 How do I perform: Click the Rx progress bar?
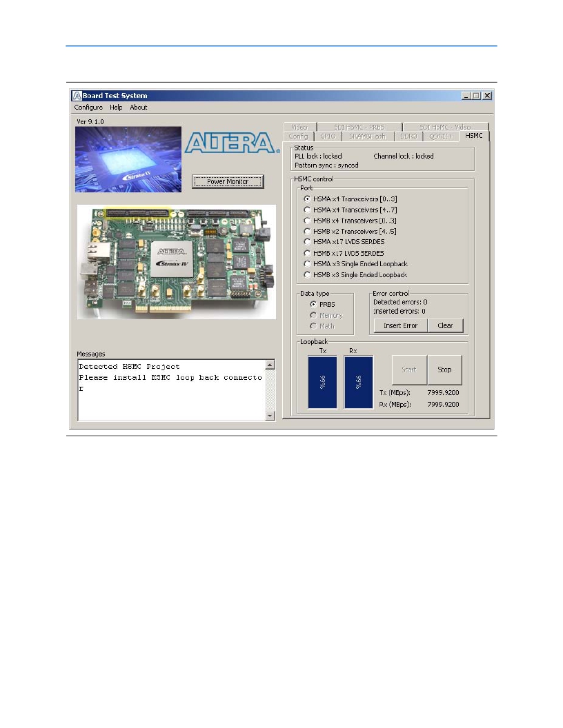(358, 382)
